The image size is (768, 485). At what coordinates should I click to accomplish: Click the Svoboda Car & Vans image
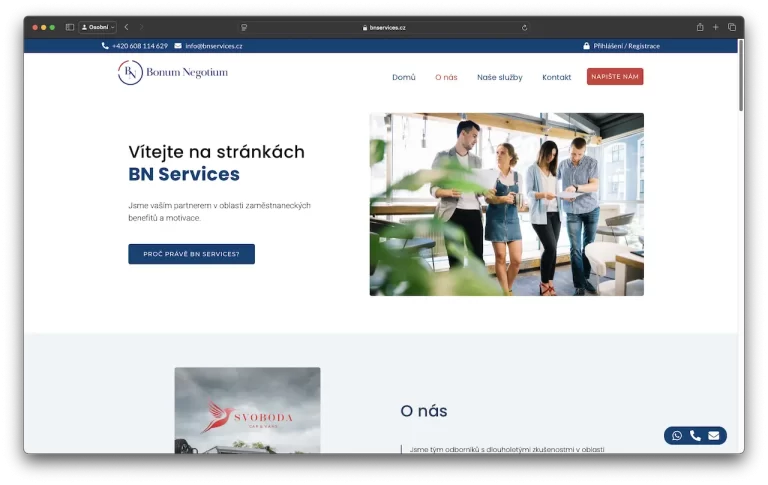click(x=247, y=411)
